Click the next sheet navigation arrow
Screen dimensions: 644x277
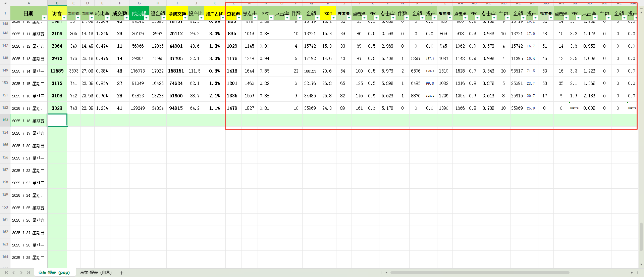21,273
